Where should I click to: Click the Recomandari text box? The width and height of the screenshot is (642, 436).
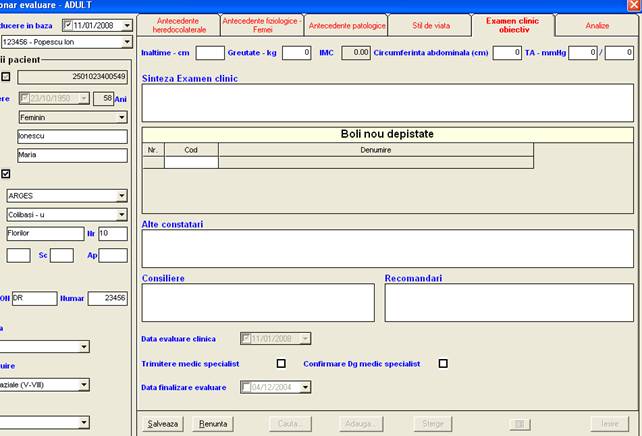508,302
